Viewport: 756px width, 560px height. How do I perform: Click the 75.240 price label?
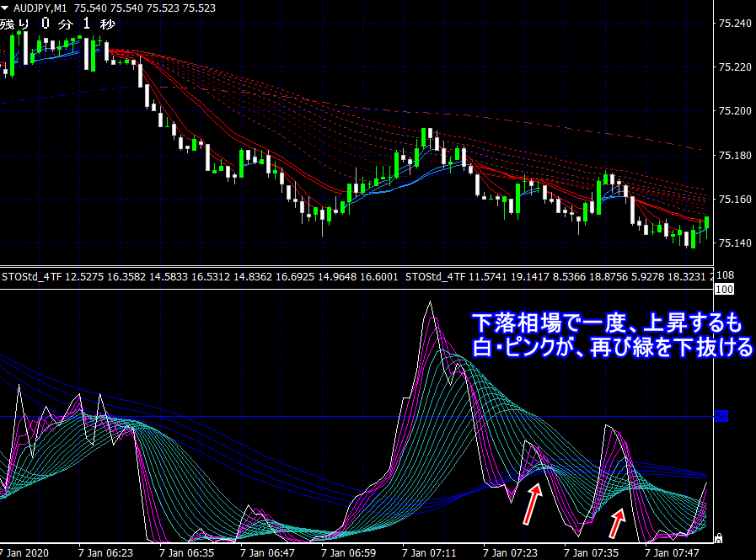pyautogui.click(x=735, y=23)
